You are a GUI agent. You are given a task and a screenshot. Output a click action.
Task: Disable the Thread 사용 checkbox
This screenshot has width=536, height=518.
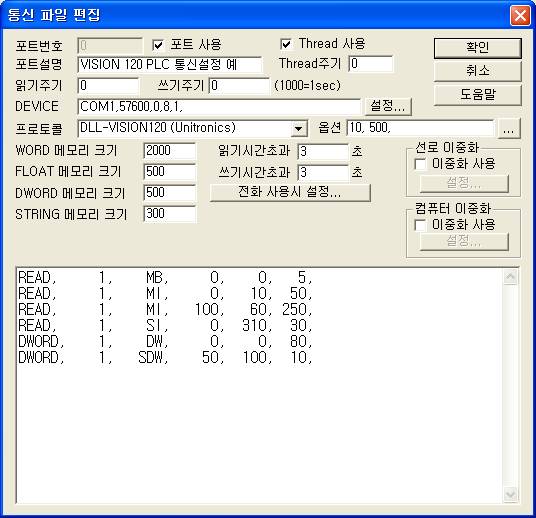(286, 44)
